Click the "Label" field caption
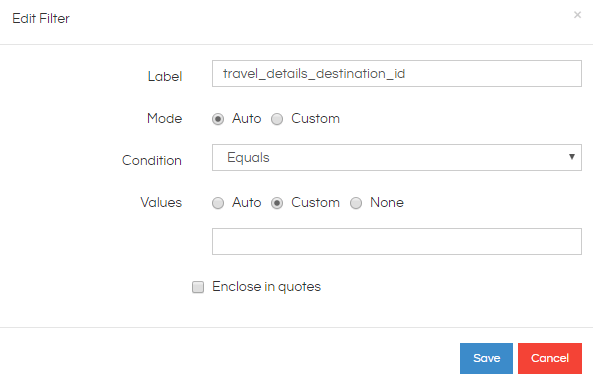 pos(165,76)
